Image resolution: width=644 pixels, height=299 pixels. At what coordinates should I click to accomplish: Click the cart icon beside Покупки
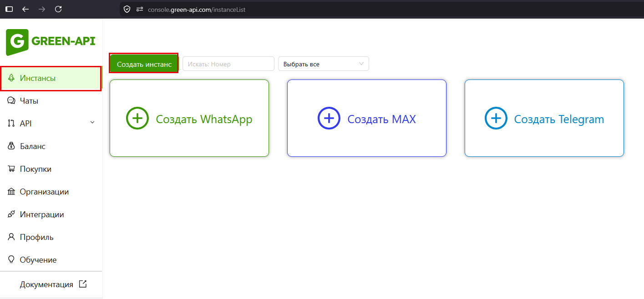(11, 169)
